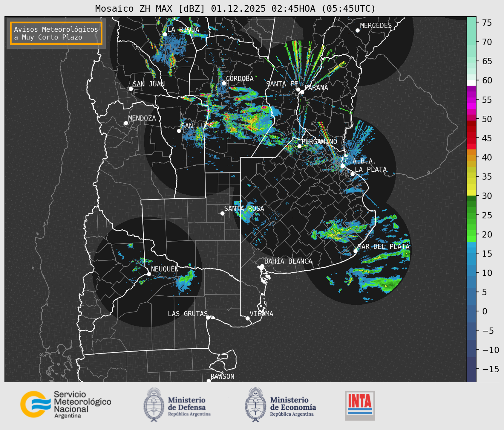Click the La Rioja city marker dot
The width and height of the screenshot is (504, 430).
point(165,34)
